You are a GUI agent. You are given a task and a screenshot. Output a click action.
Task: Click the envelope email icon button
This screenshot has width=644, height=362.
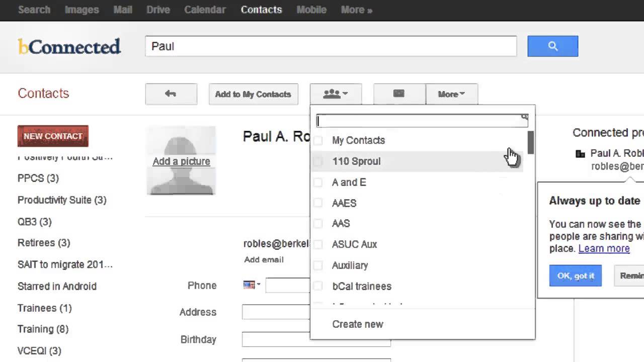(399, 94)
